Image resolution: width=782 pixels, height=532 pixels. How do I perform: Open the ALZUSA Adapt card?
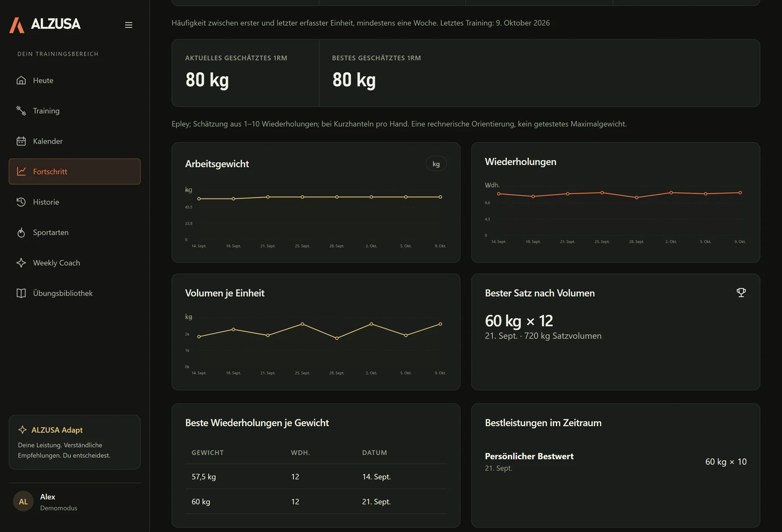coord(75,442)
